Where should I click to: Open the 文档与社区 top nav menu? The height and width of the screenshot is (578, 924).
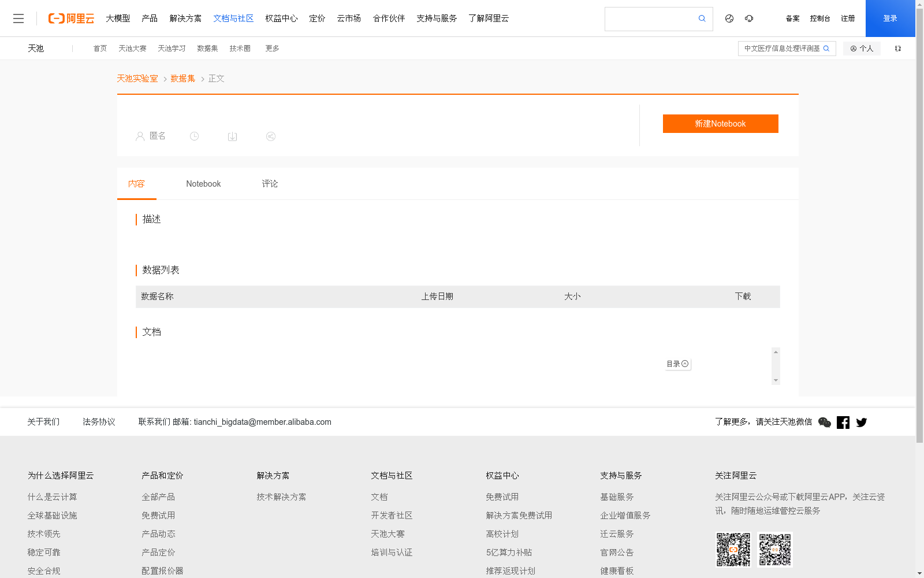pos(233,18)
